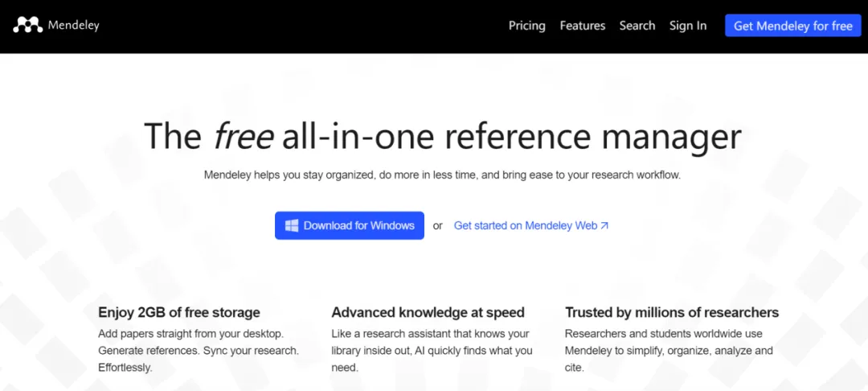Click Get Mendeley for free button
The image size is (868, 391).
click(x=793, y=26)
